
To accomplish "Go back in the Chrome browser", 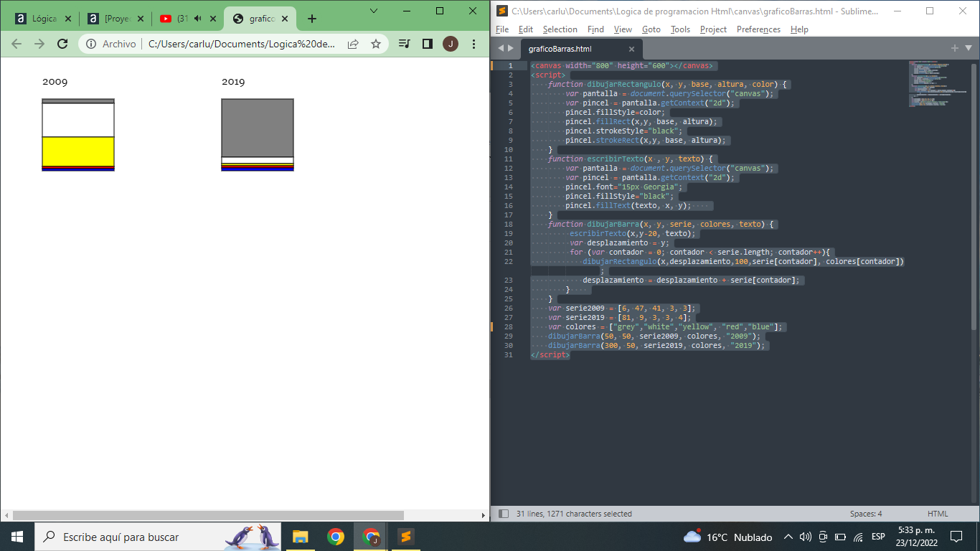I will (x=17, y=44).
